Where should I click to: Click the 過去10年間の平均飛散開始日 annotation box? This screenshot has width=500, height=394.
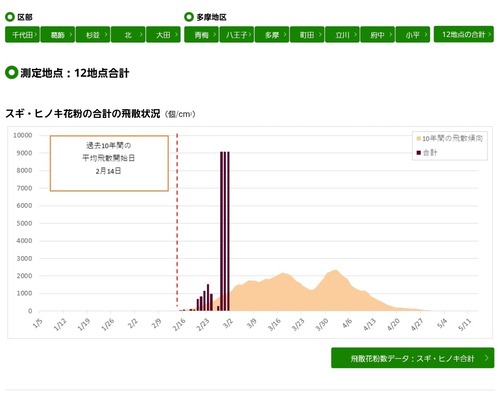click(x=109, y=163)
